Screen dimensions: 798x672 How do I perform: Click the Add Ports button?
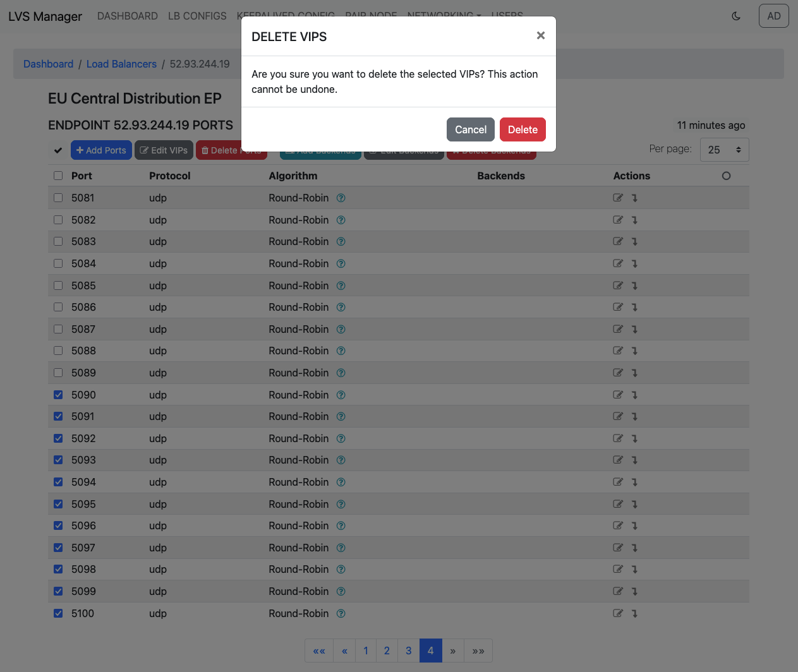coord(101,150)
